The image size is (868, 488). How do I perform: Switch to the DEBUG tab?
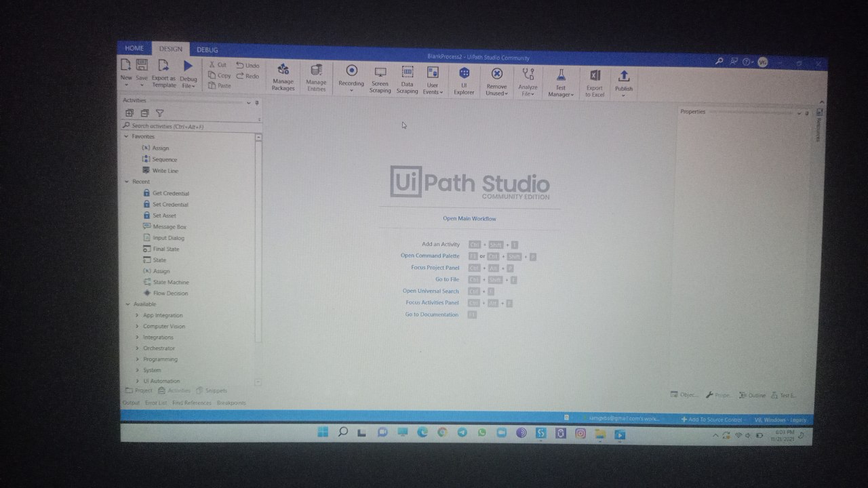(x=208, y=50)
